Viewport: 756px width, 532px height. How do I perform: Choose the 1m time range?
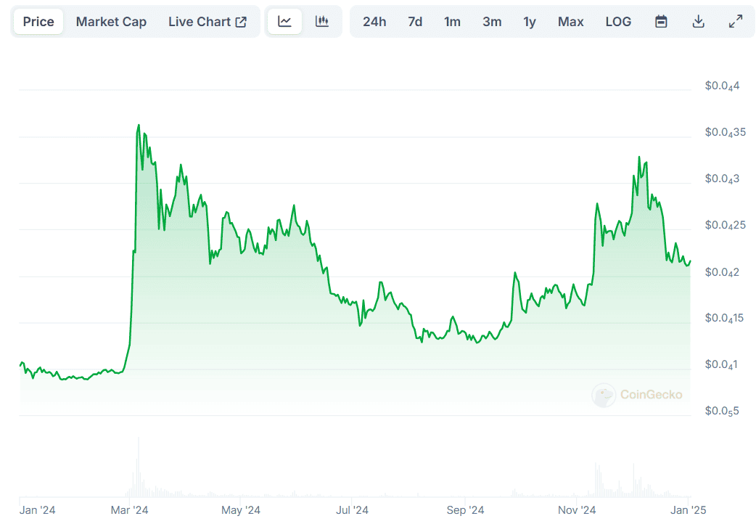click(452, 22)
